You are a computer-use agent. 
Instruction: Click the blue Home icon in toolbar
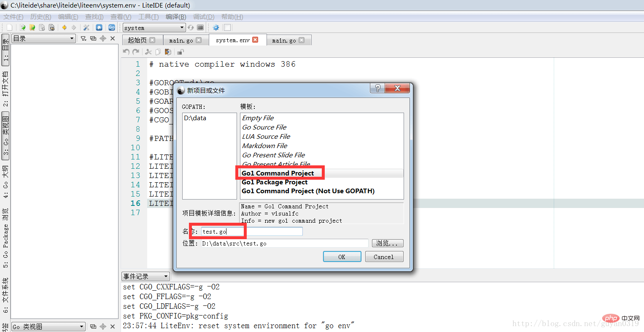99,27
